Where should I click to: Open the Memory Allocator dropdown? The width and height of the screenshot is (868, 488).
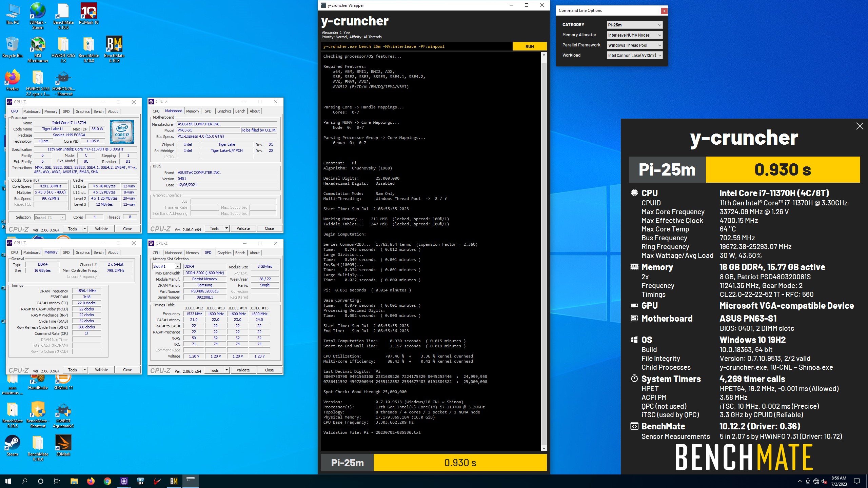pos(634,35)
